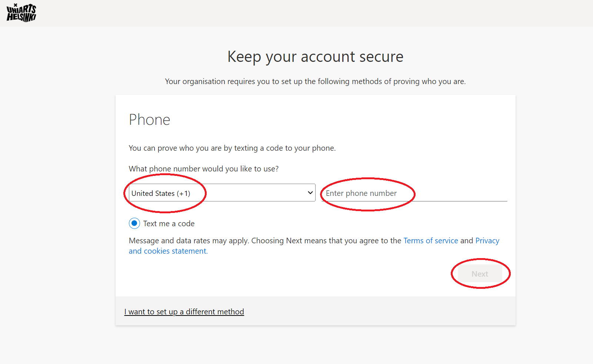Viewport: 593px width, 364px height.
Task: Click the Uniarts Helsinki logo
Action: coord(21,13)
